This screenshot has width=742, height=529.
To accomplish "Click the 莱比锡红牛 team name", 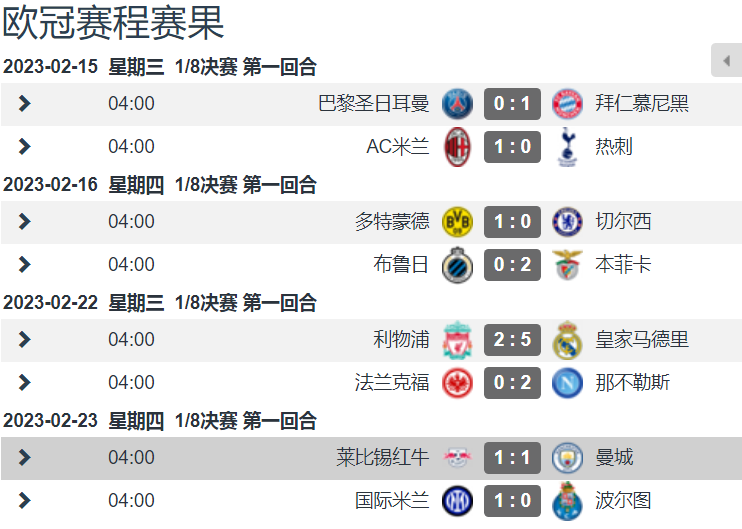I will click(x=383, y=458).
